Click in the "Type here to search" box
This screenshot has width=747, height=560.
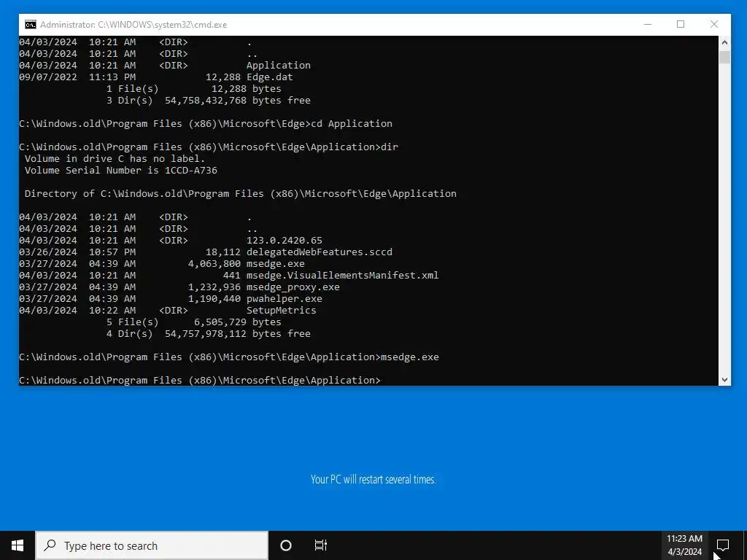click(152, 545)
